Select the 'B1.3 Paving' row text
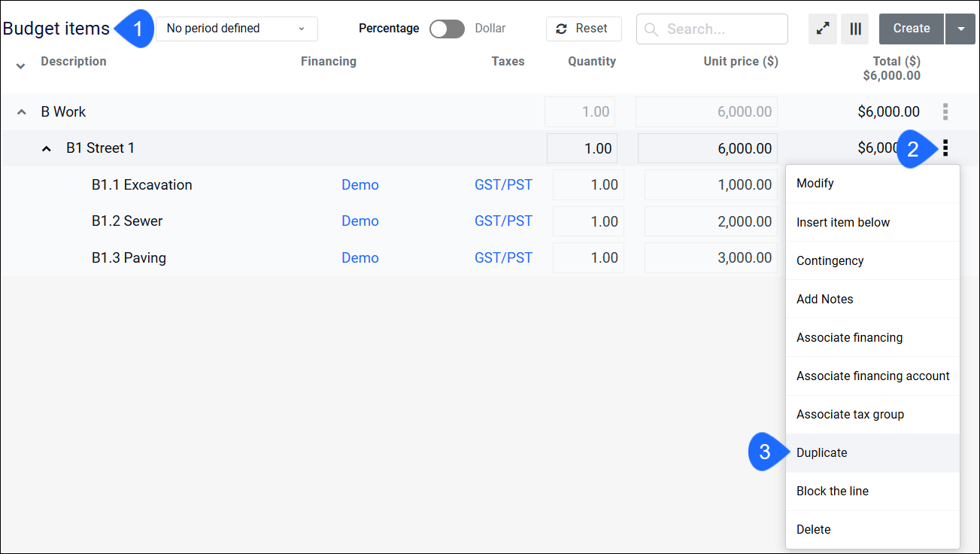The height and width of the screenshot is (554, 980). [x=129, y=258]
